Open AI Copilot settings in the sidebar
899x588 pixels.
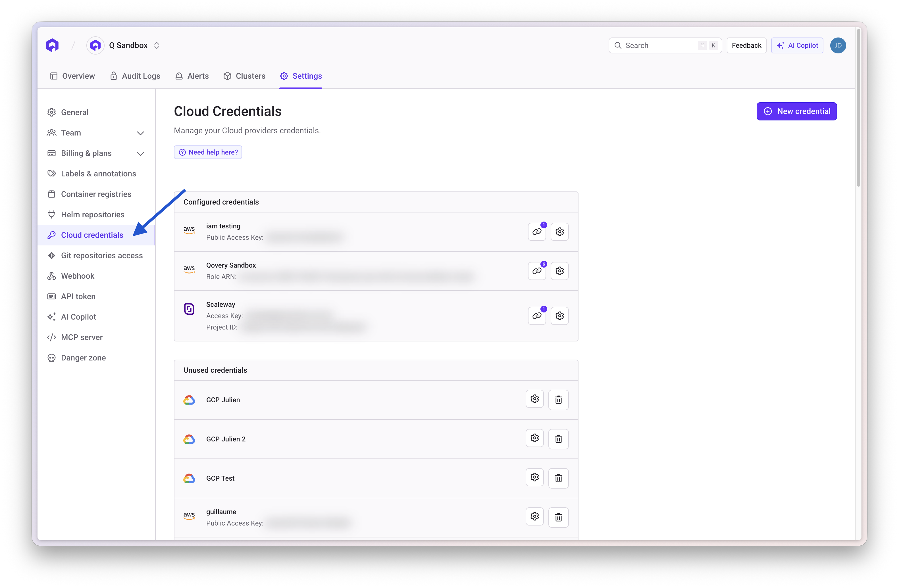[96, 317]
